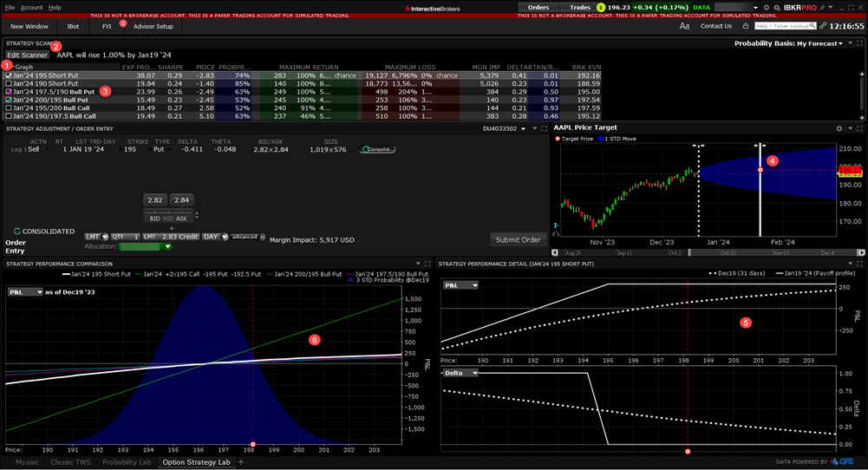Image resolution: width=868 pixels, height=470 pixels.
Task: Open P&L dropdown in Performance Detail chart
Action: pos(460,285)
